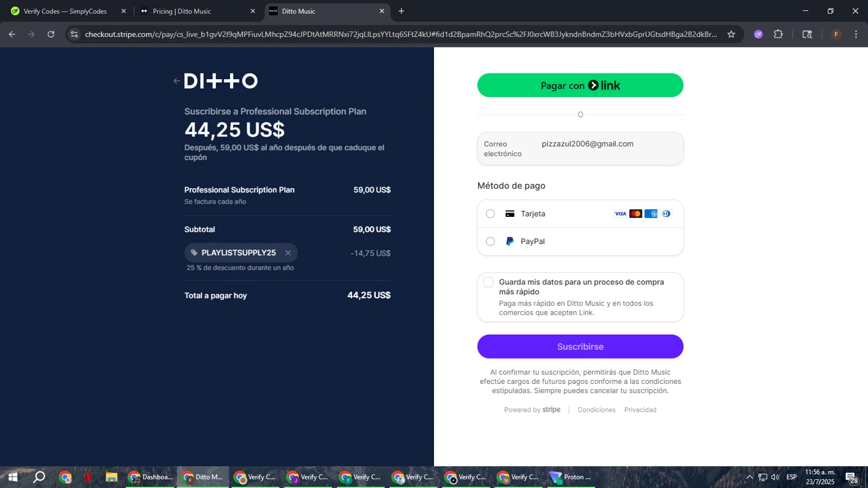Screen dimensions: 868x488
Task: Open the Chrome three-dot menu
Action: point(856,34)
